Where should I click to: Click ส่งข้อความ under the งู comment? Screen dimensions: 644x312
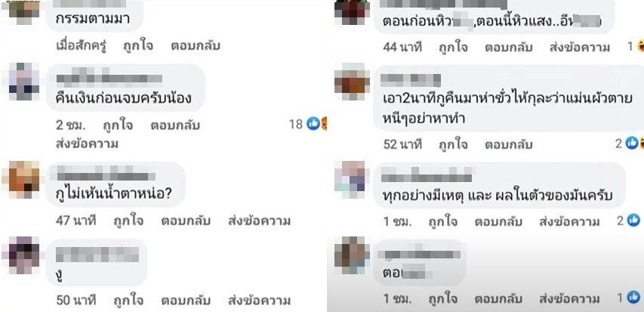pyautogui.click(x=259, y=300)
